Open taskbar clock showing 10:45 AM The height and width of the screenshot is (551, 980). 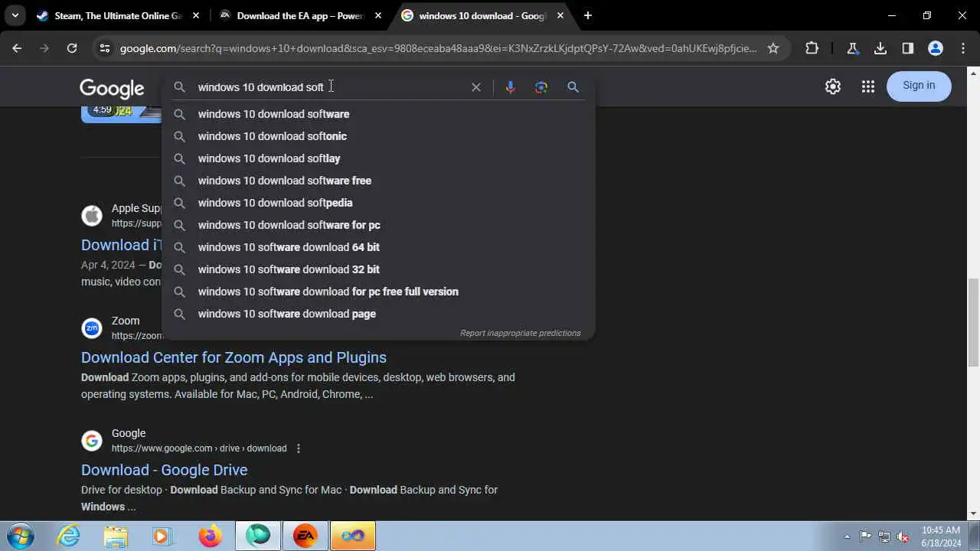[x=941, y=536]
